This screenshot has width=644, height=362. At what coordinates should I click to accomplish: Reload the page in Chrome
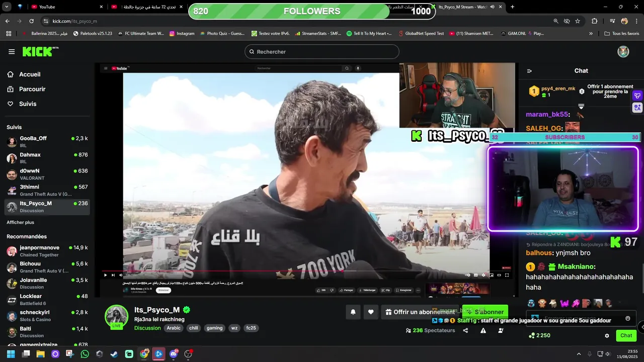pos(31,21)
